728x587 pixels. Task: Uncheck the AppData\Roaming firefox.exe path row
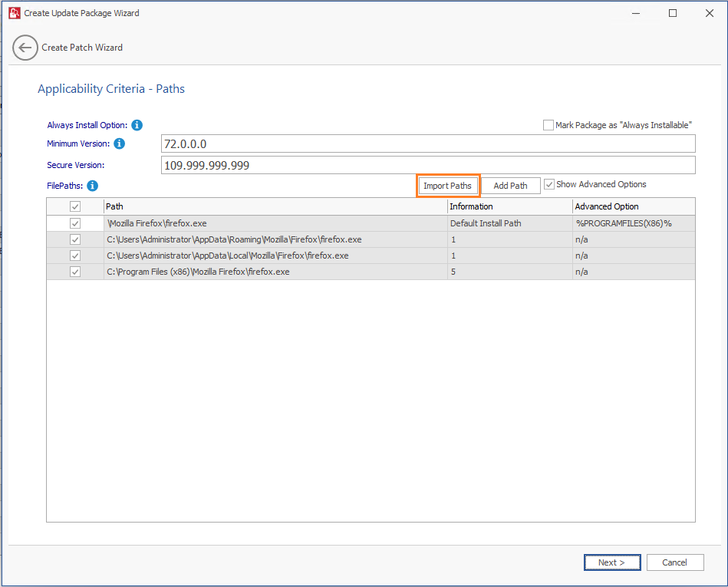(75, 239)
